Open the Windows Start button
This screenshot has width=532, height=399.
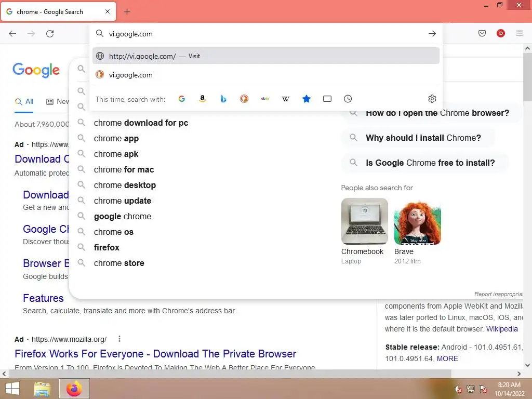click(12, 389)
